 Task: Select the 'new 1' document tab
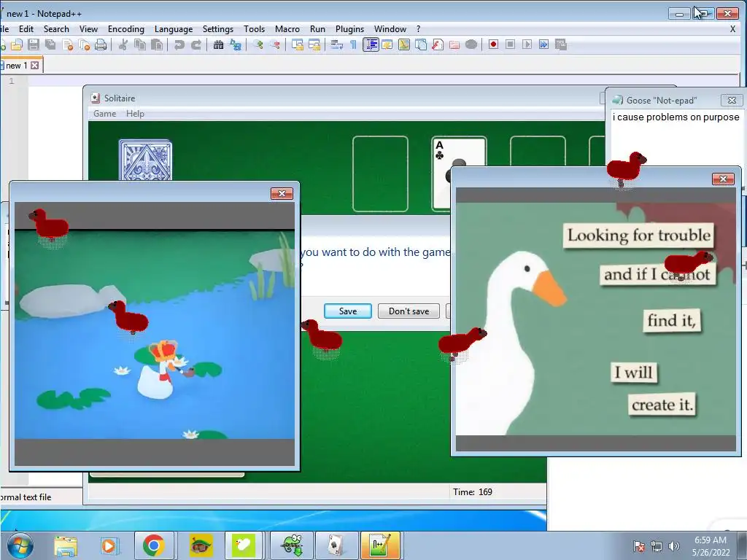(x=16, y=65)
